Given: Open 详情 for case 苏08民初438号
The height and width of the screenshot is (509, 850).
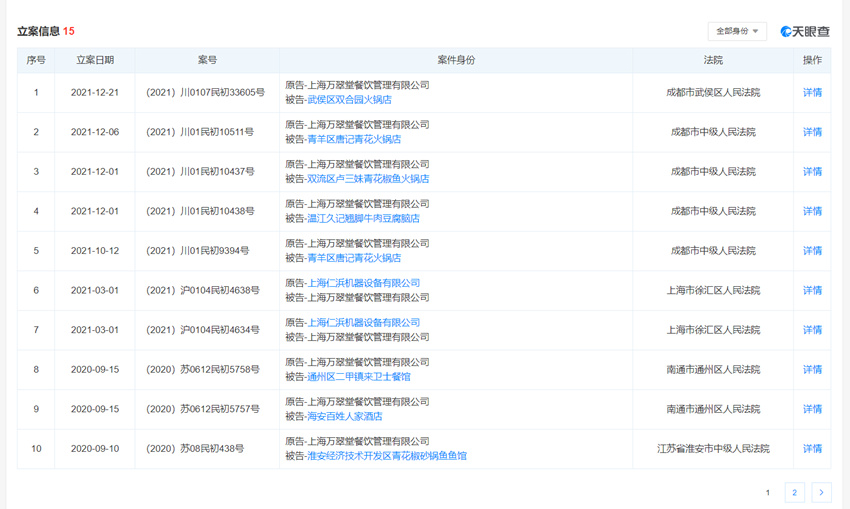Looking at the screenshot, I should click(812, 449).
